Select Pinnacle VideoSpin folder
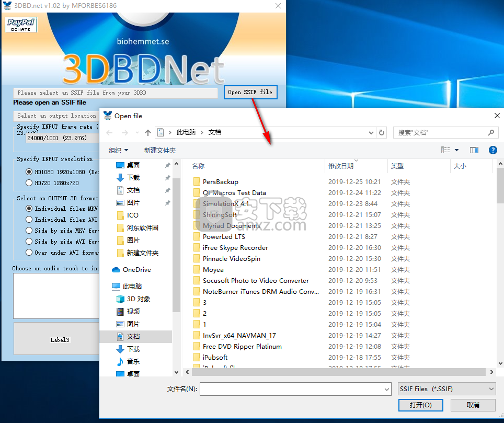504x423 pixels. point(232,259)
